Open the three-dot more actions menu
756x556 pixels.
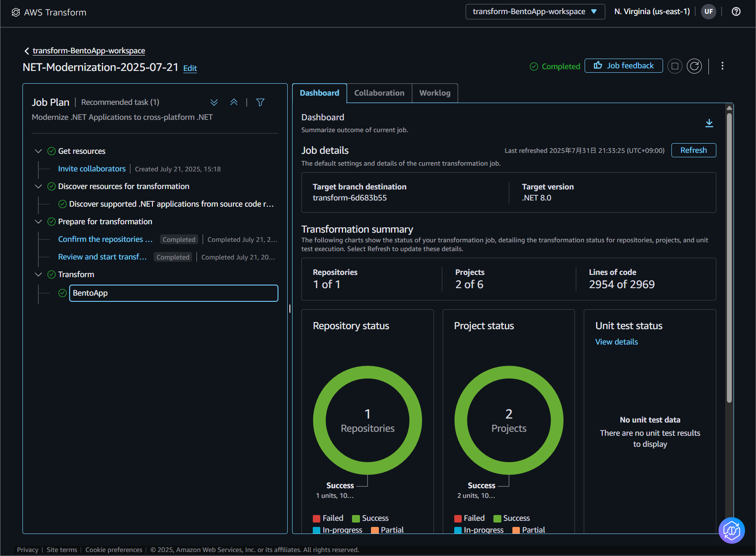click(723, 66)
